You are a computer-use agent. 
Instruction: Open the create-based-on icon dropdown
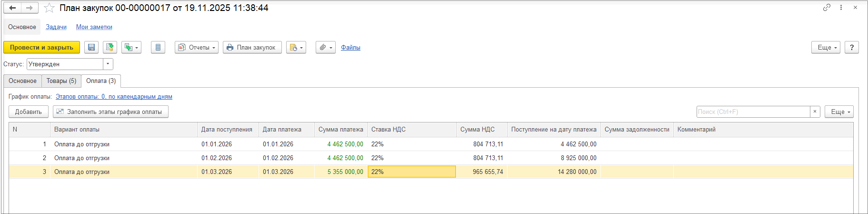tap(131, 48)
